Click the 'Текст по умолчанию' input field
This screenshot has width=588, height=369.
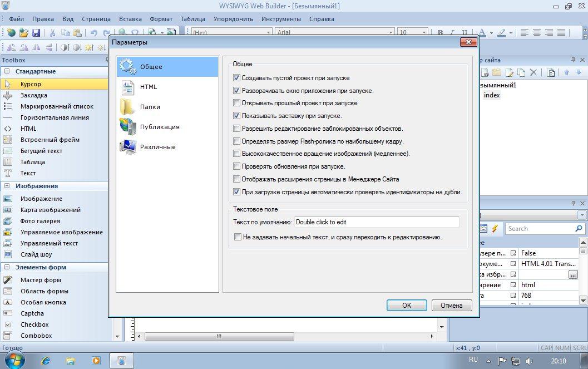click(377, 222)
